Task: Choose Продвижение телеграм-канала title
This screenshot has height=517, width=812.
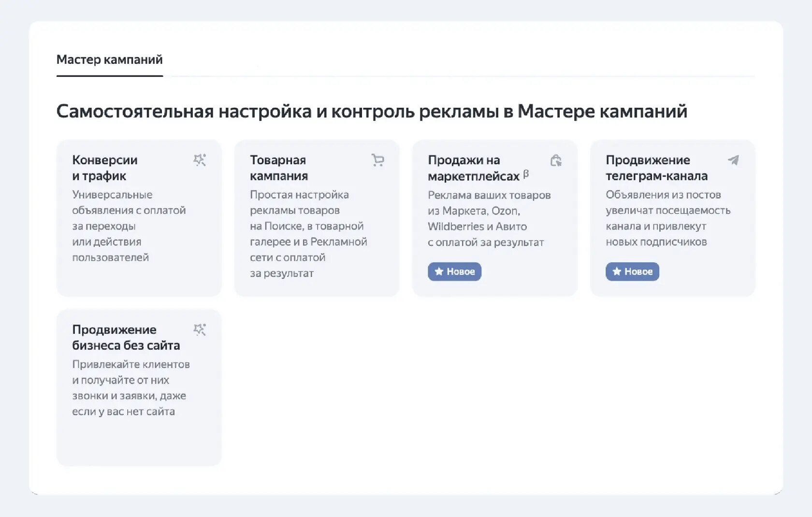Action: [x=657, y=168]
